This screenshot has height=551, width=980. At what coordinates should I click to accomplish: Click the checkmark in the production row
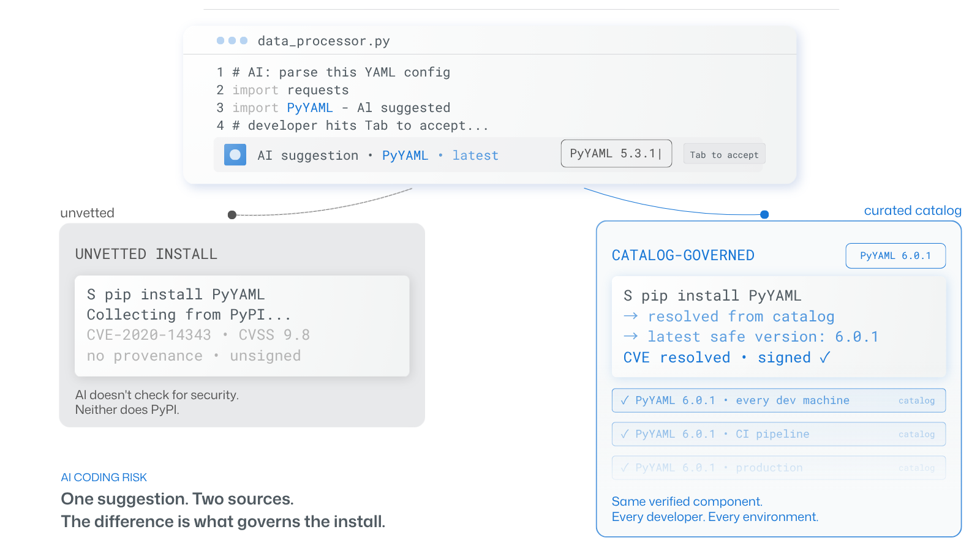coord(625,468)
